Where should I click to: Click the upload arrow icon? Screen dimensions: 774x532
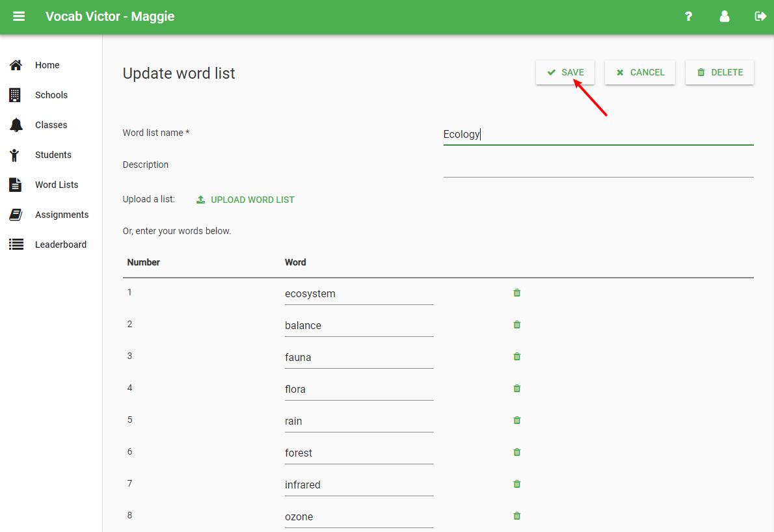coord(200,200)
